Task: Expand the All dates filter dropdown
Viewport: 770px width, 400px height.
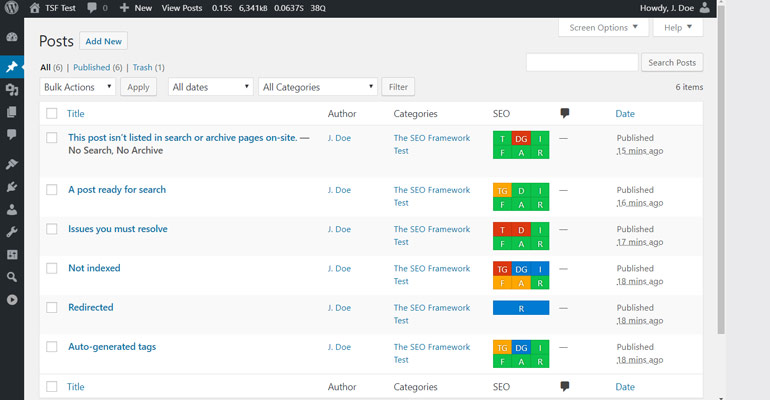Action: tap(210, 87)
